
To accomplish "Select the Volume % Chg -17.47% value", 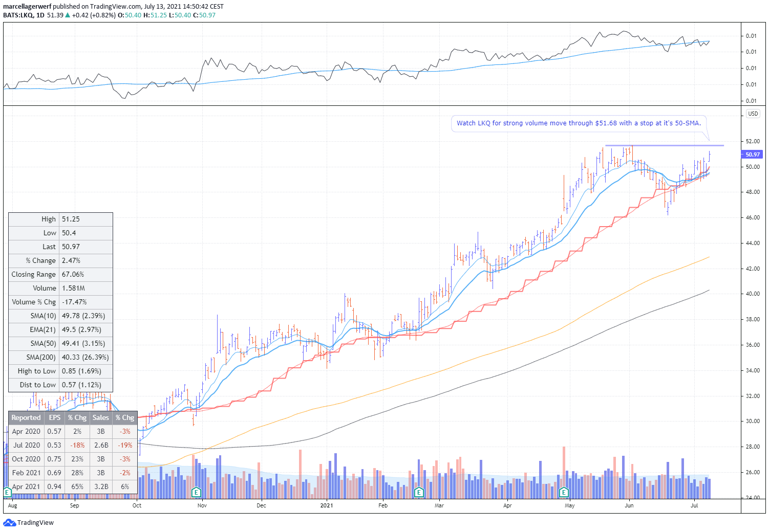I will [86, 302].
